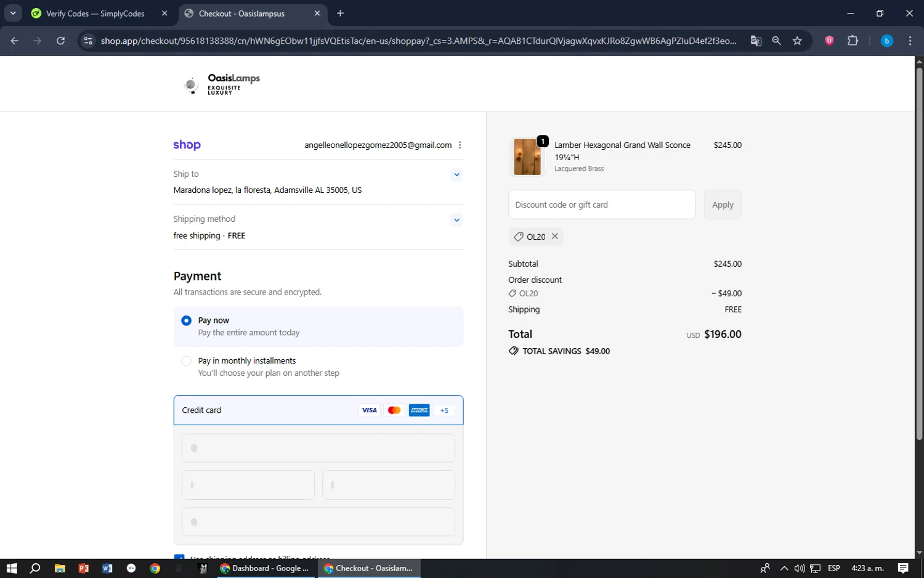
Task: Open the zoom magnifier icon in address bar
Action: point(776,41)
